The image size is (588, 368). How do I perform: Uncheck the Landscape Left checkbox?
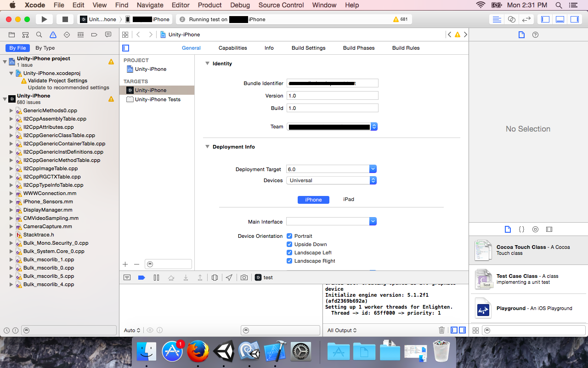click(289, 253)
